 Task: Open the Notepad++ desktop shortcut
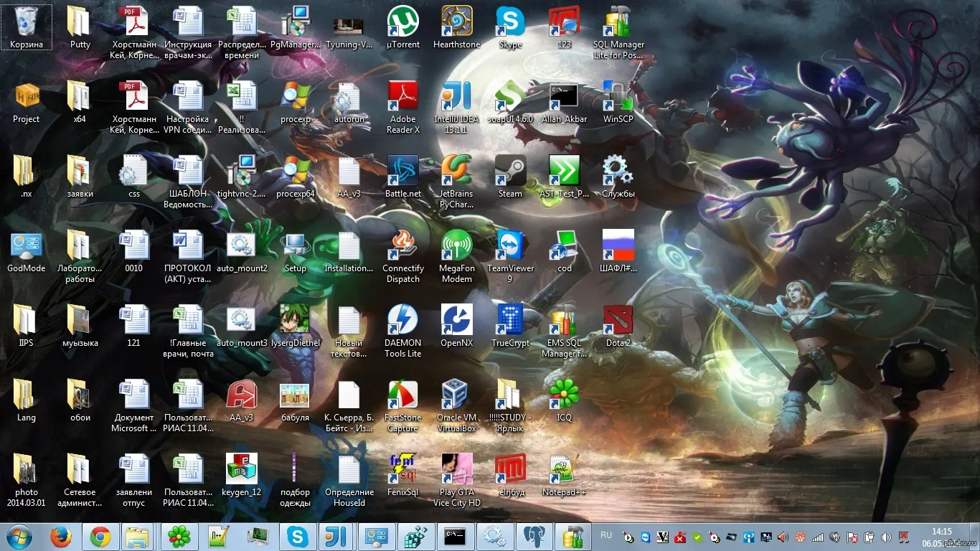565,475
